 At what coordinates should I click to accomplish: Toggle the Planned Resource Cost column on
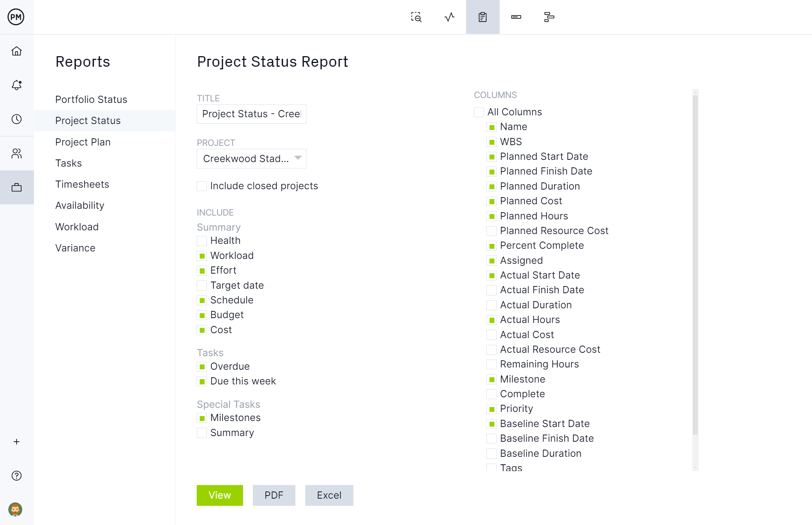[491, 231]
